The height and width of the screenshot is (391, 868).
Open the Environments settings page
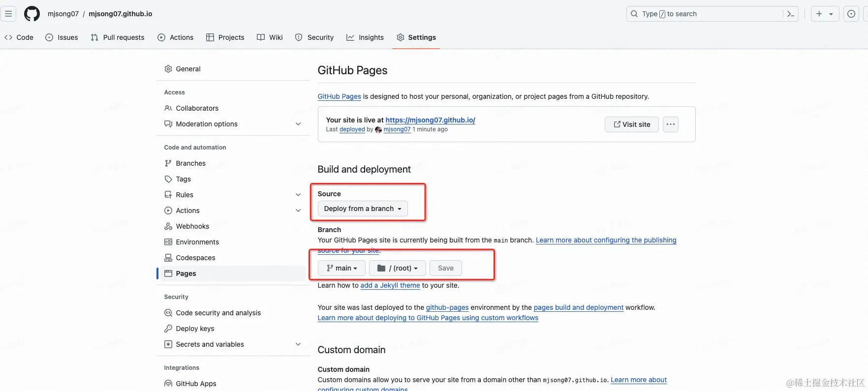click(x=233, y=242)
